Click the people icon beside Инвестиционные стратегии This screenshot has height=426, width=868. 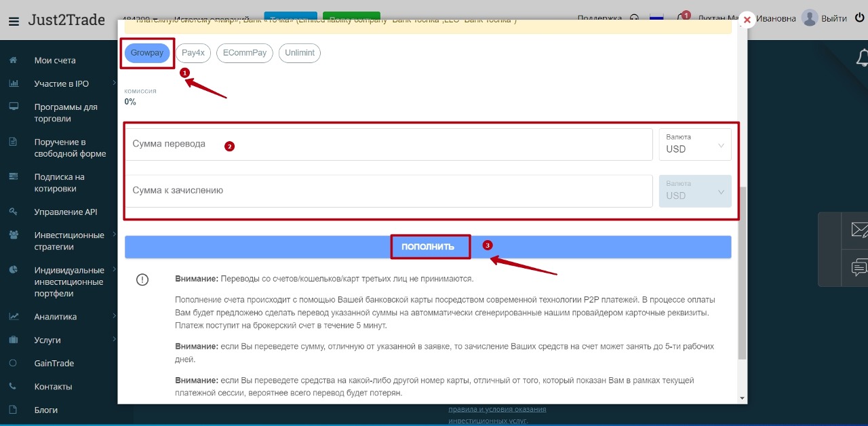(x=13, y=235)
